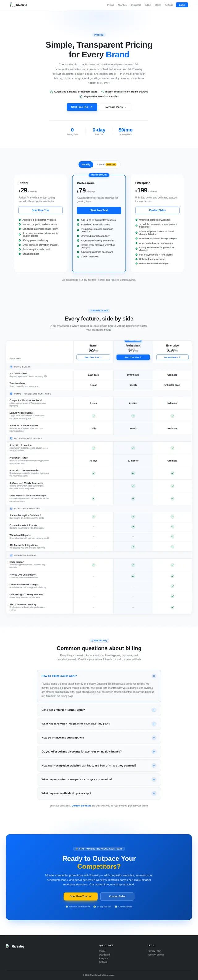Click Contact Sales in the blue banner

[117, 896]
